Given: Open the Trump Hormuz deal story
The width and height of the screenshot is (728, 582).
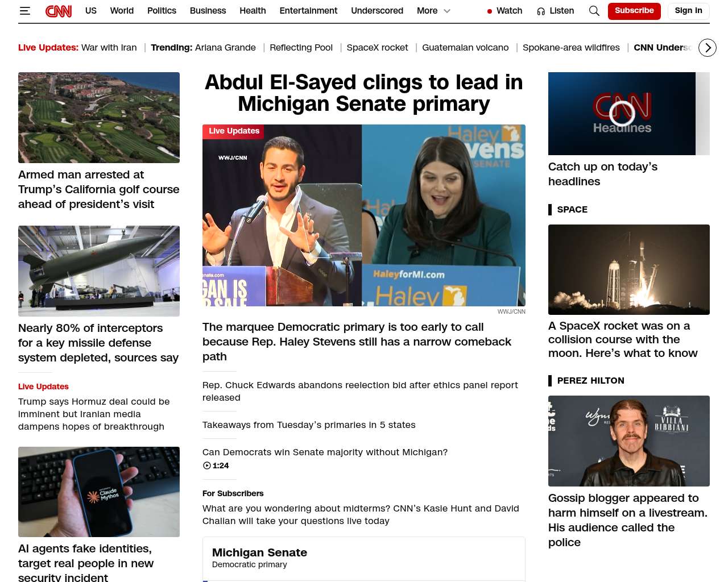Looking at the screenshot, I should click(x=94, y=414).
